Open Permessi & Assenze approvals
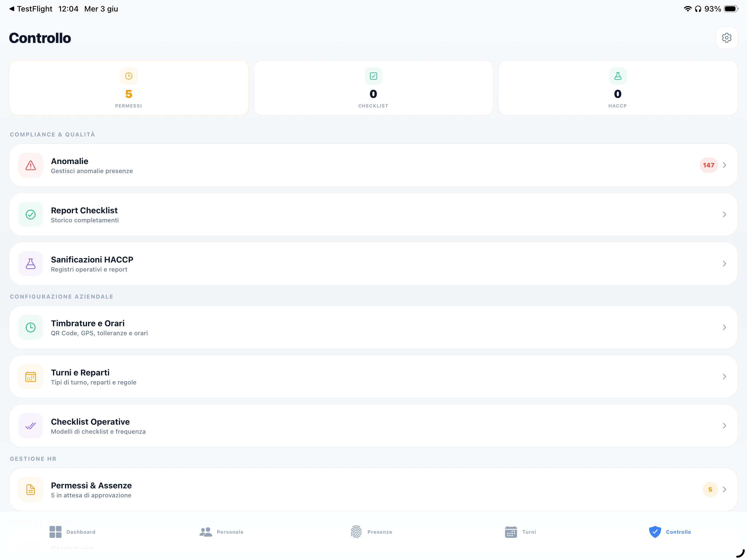Viewport: 747px width, 560px height. 373,489
